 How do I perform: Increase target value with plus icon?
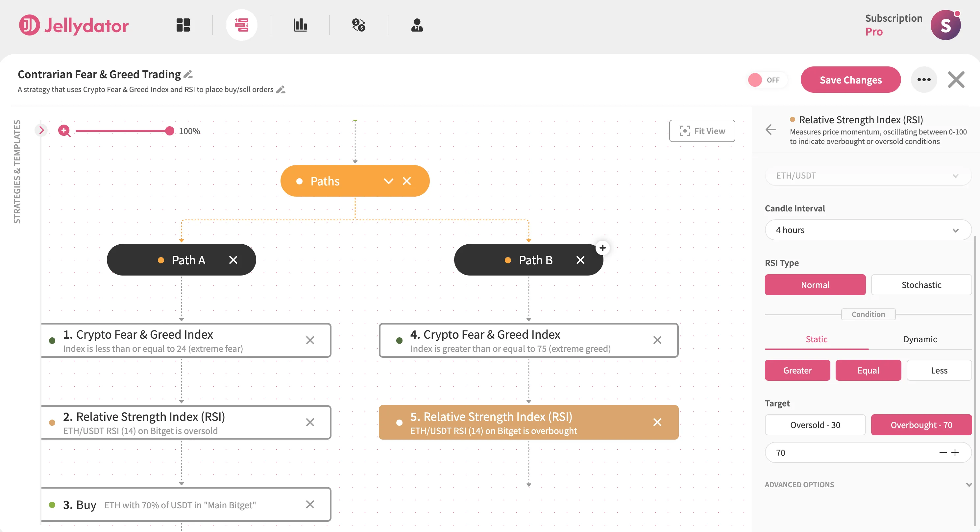(x=955, y=452)
